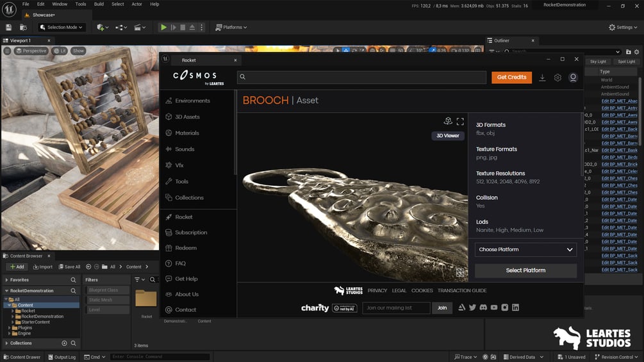644x362 pixels.
Task: Open the FAQ page in Cosmos
Action: (x=176, y=263)
